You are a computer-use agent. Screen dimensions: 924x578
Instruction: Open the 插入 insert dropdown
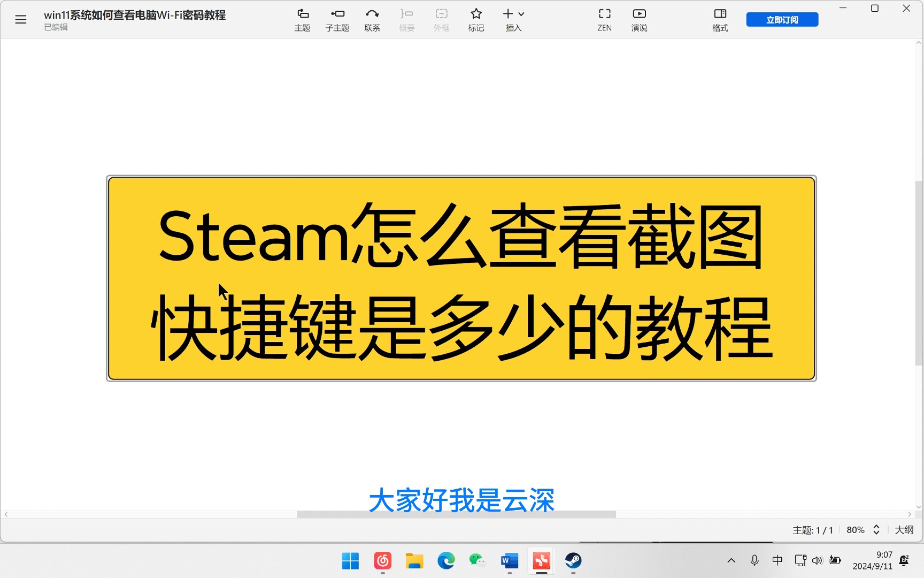coord(513,20)
